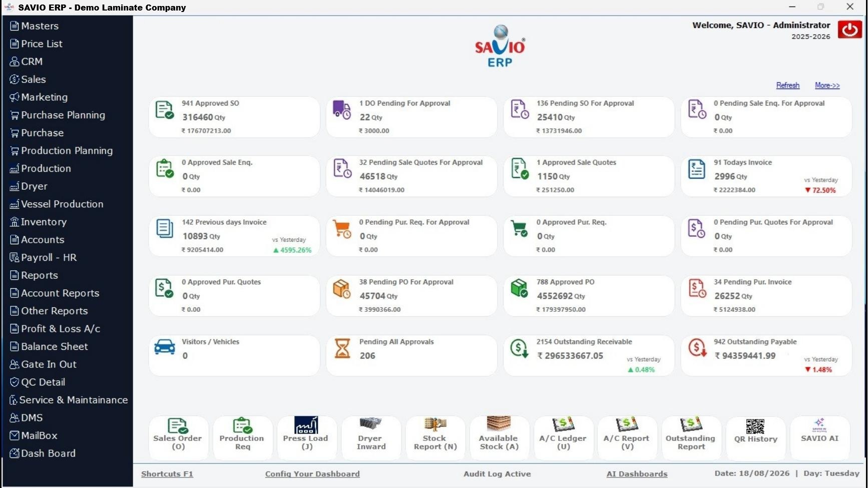This screenshot has width=868, height=488.
Task: Click the Todays Invoice card icon
Action: click(696, 169)
